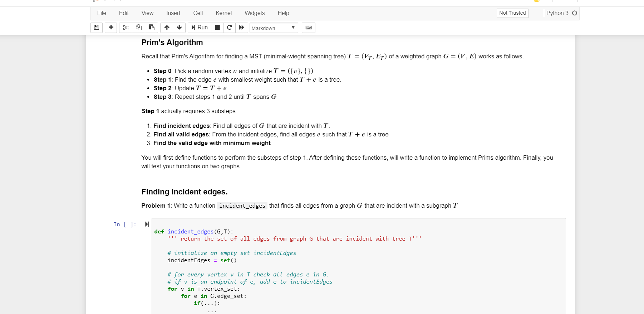This screenshot has height=314, width=644.
Task: Open the Cell menu
Action: coord(198,13)
